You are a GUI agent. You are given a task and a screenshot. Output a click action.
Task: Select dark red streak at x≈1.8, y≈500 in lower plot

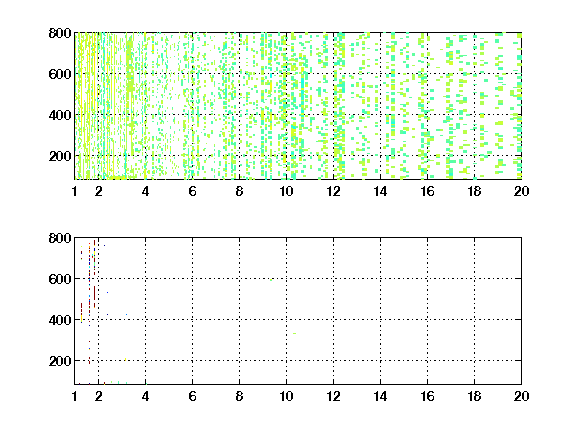click(x=94, y=297)
